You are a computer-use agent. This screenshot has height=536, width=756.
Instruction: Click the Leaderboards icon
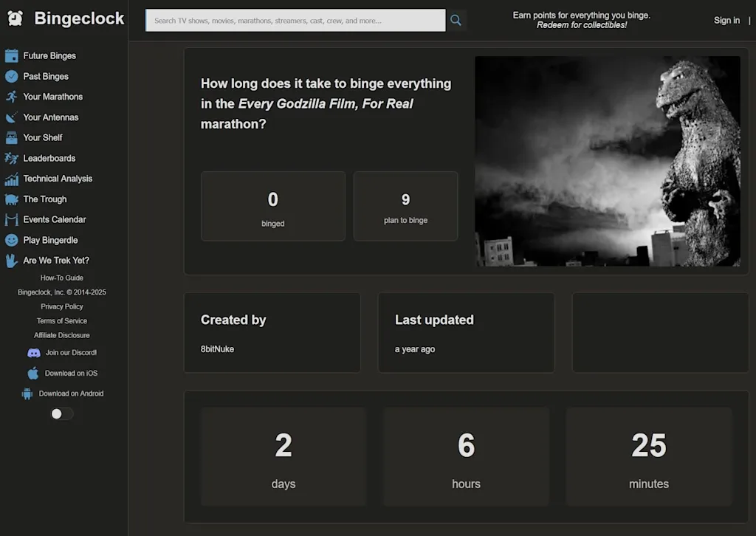(x=12, y=158)
